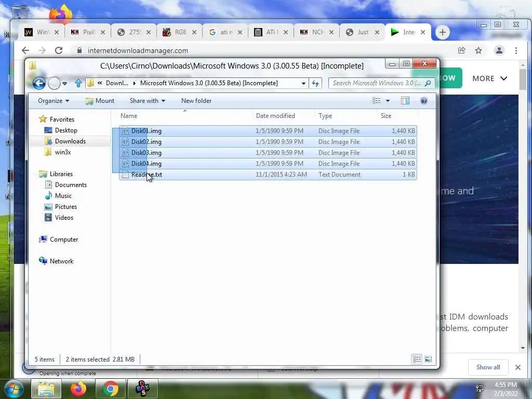Go up one folder level
Viewport: 532px width, 399px height.
(78, 83)
